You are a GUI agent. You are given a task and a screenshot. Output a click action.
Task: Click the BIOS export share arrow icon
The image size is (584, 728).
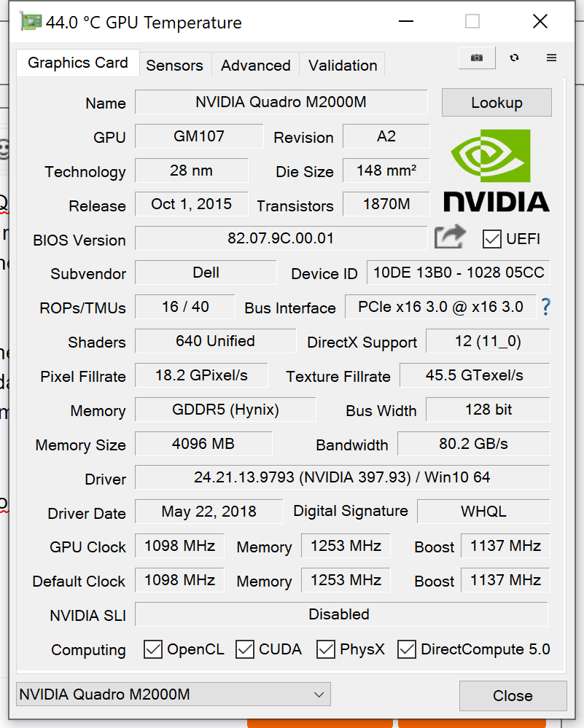(x=450, y=237)
